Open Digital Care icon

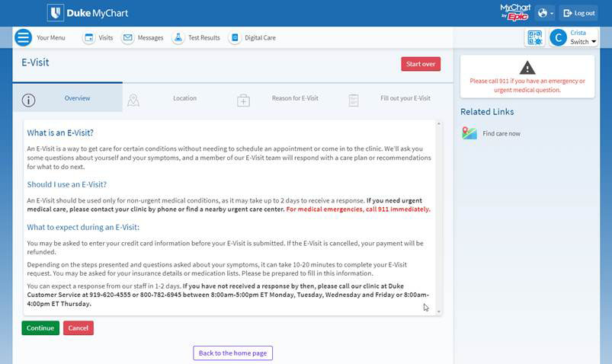point(235,37)
